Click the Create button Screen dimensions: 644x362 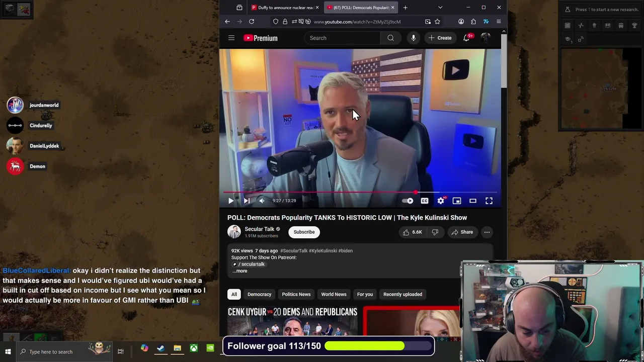coord(440,38)
